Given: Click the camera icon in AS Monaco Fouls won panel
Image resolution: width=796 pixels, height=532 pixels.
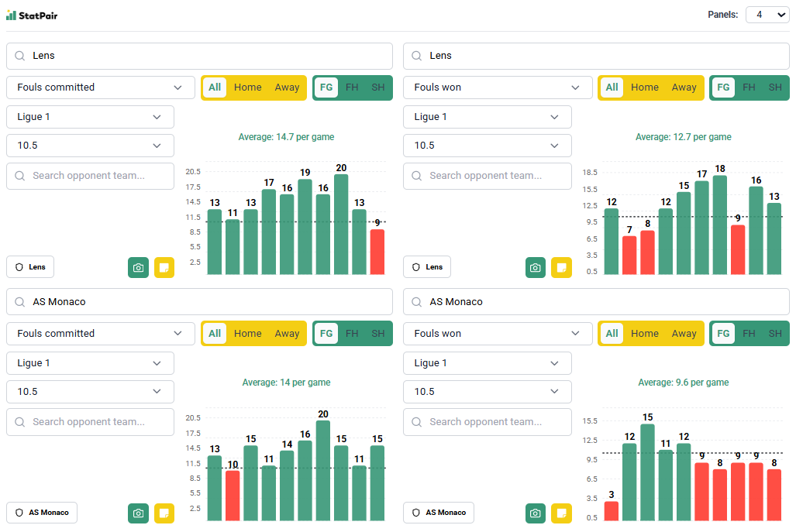Looking at the screenshot, I should [535, 513].
